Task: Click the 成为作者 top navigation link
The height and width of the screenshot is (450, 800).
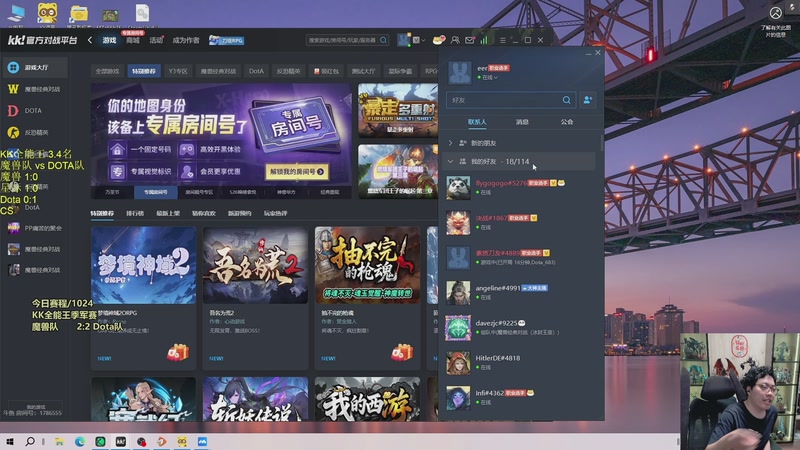Action: coord(186,40)
